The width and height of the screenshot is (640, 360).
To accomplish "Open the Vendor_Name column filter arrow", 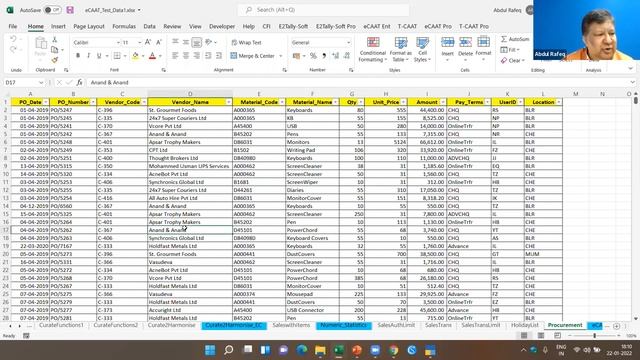I will [228, 102].
